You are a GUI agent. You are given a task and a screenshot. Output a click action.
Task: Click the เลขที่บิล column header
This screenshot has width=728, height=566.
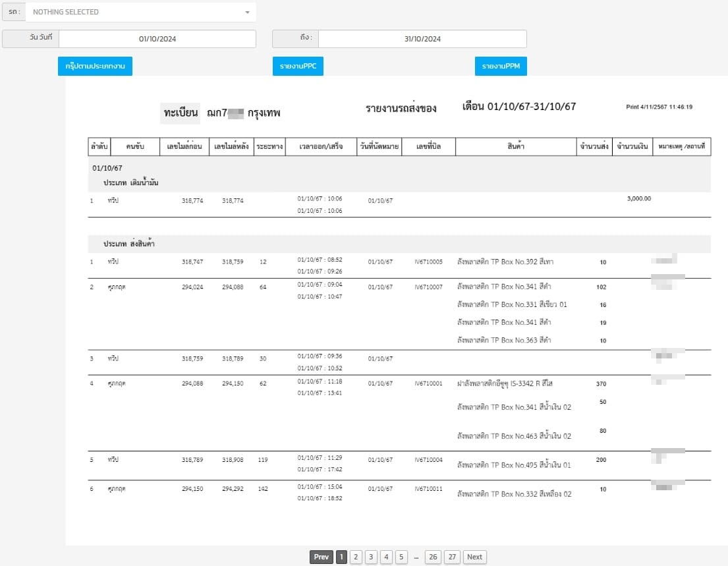click(428, 147)
